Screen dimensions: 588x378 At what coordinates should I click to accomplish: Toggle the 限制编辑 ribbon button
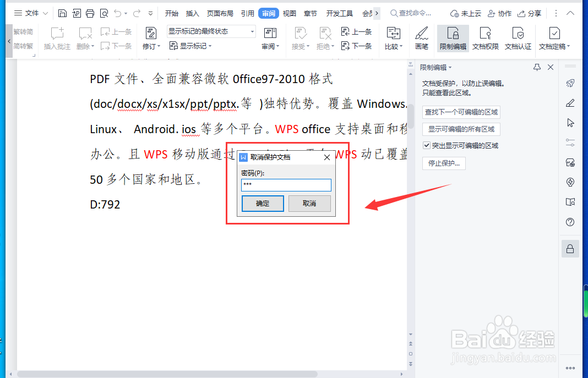(x=453, y=38)
